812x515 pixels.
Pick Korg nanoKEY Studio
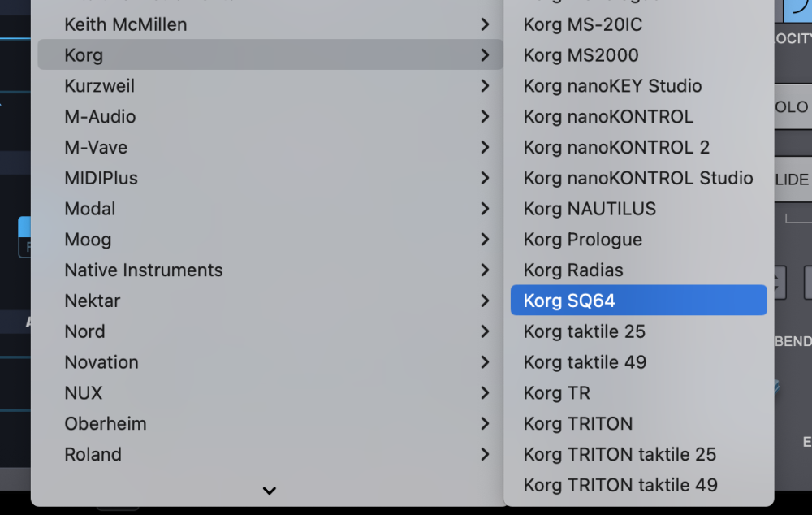(x=612, y=86)
